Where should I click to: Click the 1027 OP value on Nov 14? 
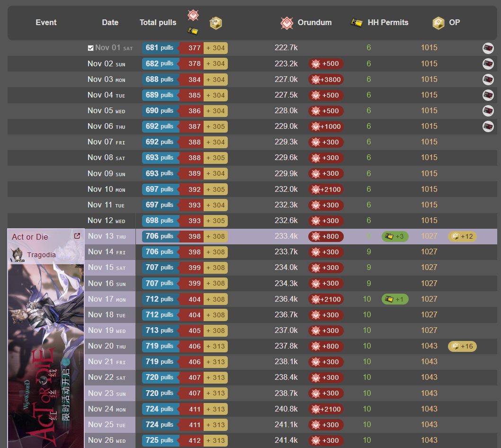429,252
